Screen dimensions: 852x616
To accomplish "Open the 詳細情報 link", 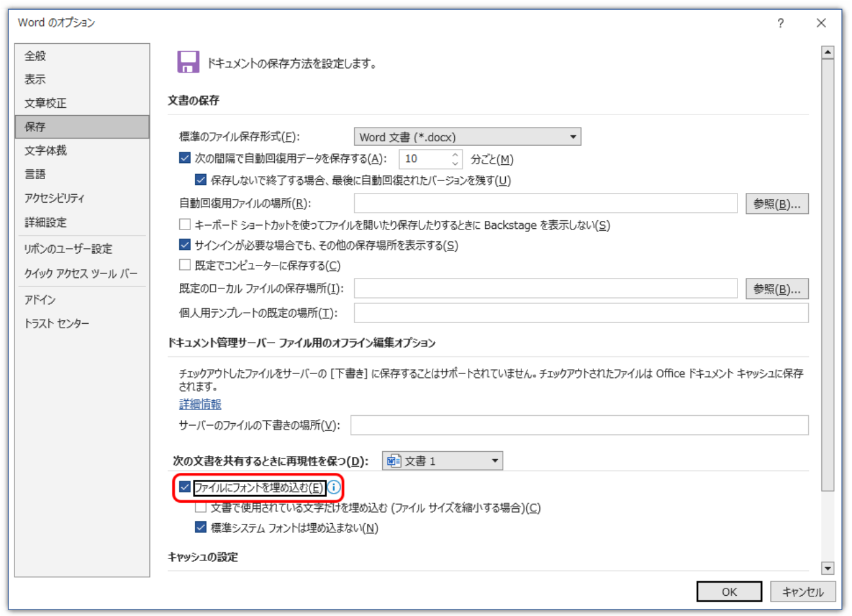I will click(x=200, y=404).
